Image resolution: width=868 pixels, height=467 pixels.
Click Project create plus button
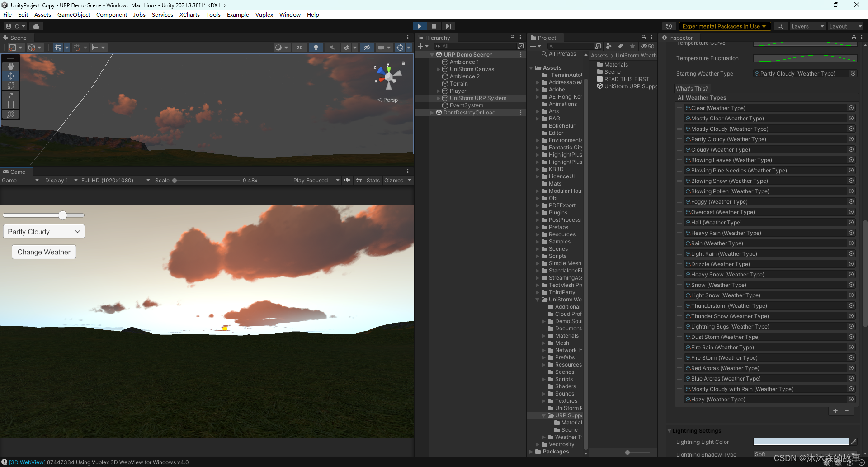pyautogui.click(x=535, y=46)
